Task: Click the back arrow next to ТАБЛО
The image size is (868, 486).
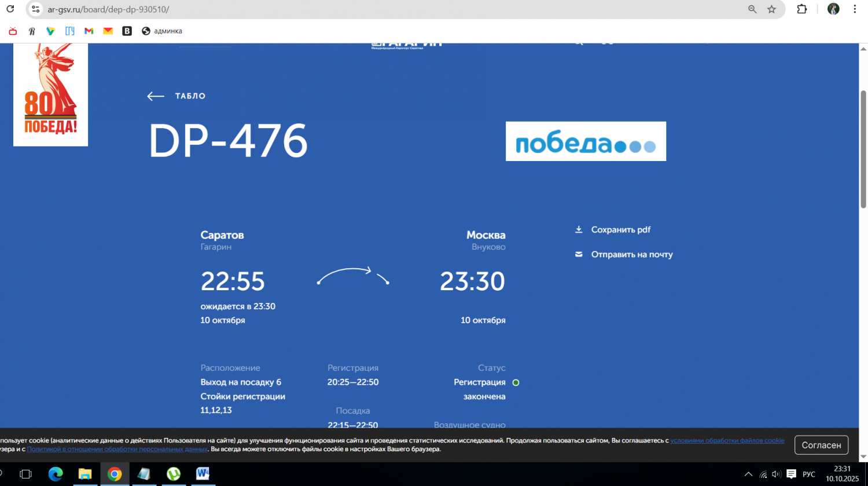Action: pos(155,96)
